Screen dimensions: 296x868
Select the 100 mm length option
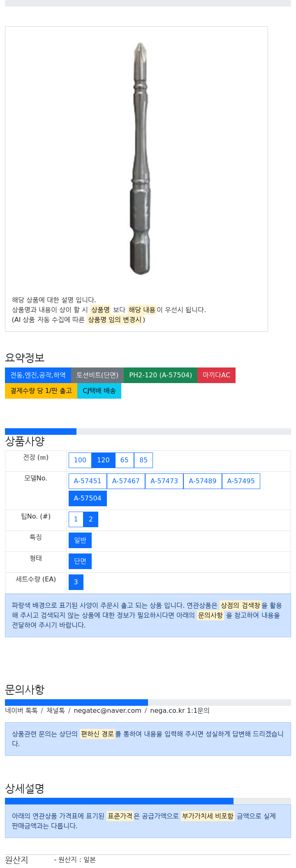tap(80, 460)
